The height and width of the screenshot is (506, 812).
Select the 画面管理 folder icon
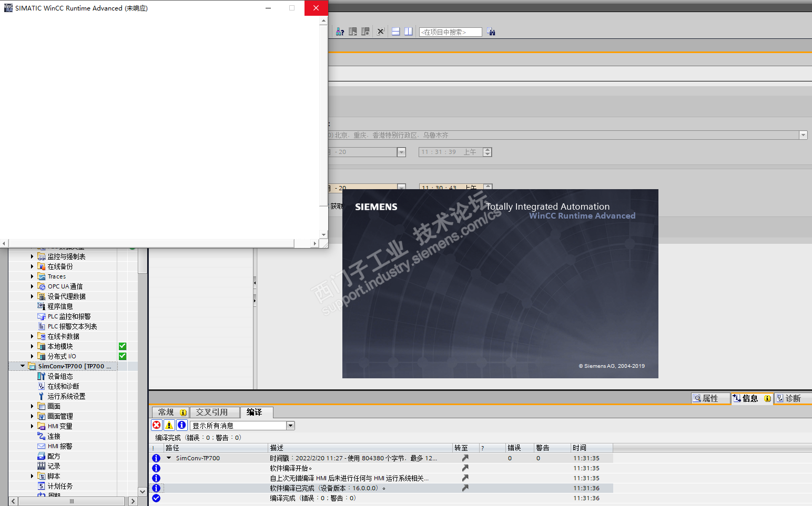[41, 416]
